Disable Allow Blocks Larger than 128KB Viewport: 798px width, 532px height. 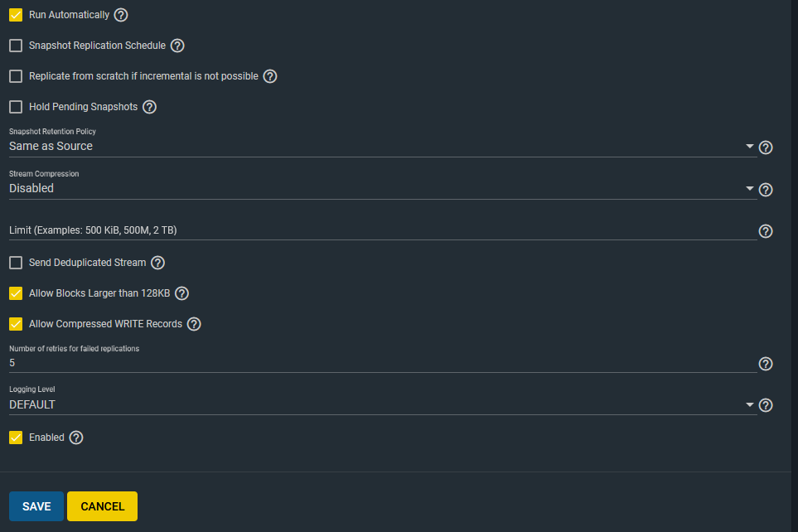coord(16,293)
